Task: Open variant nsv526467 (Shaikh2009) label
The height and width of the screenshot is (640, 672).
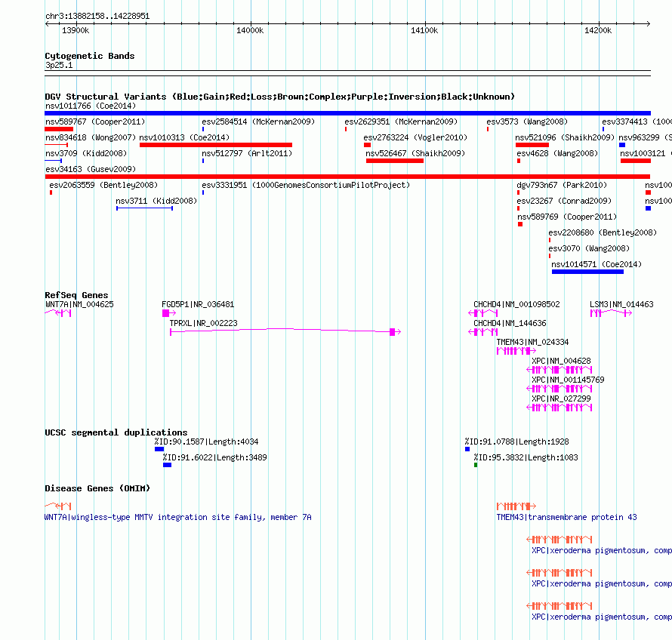Action: (x=415, y=153)
